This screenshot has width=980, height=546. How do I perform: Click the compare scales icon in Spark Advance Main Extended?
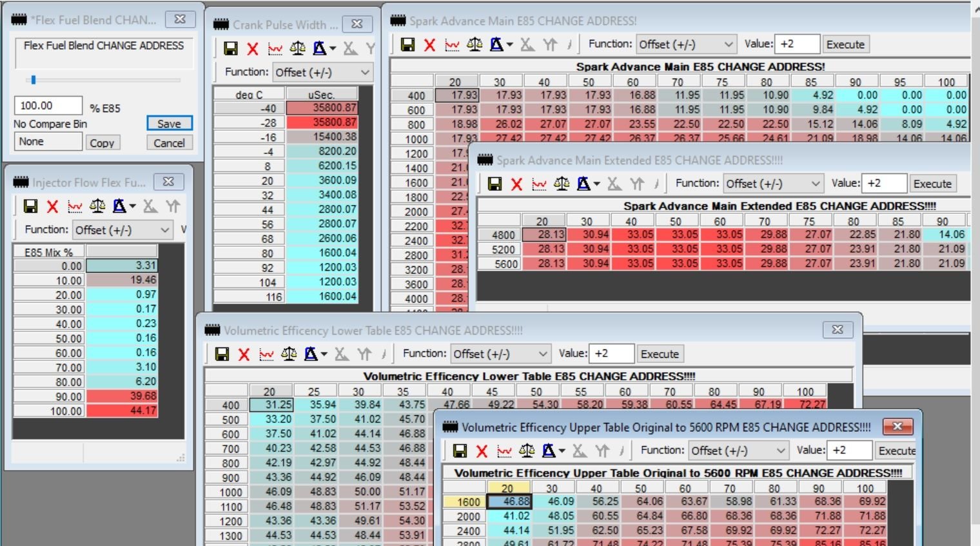click(562, 184)
